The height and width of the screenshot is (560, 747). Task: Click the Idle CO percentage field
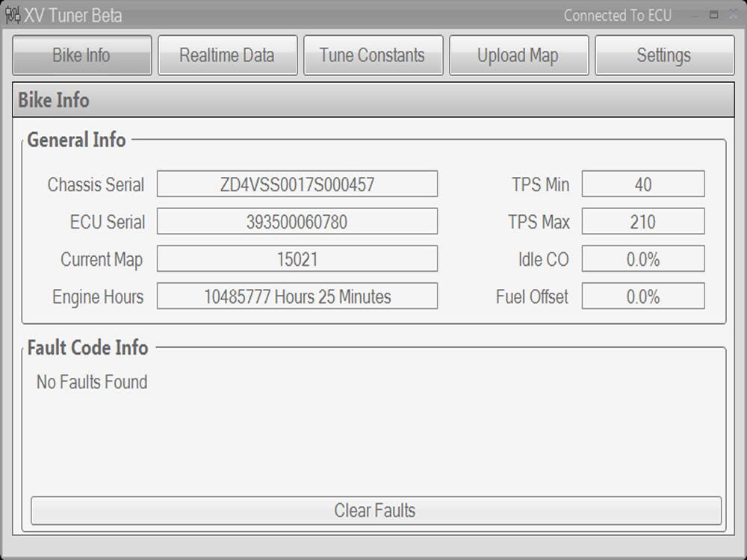(643, 258)
